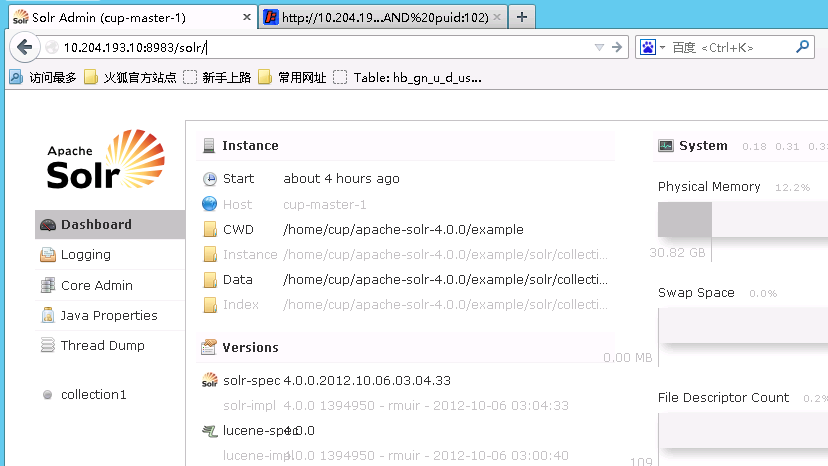828x466 pixels.
Task: Click the Logging icon in sidebar
Action: click(x=48, y=255)
